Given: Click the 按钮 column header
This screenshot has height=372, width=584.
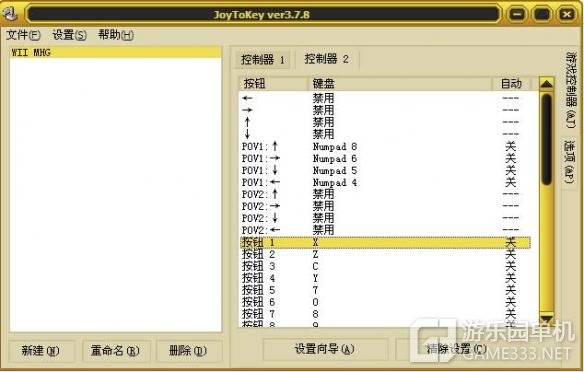Looking at the screenshot, I should tap(273, 84).
